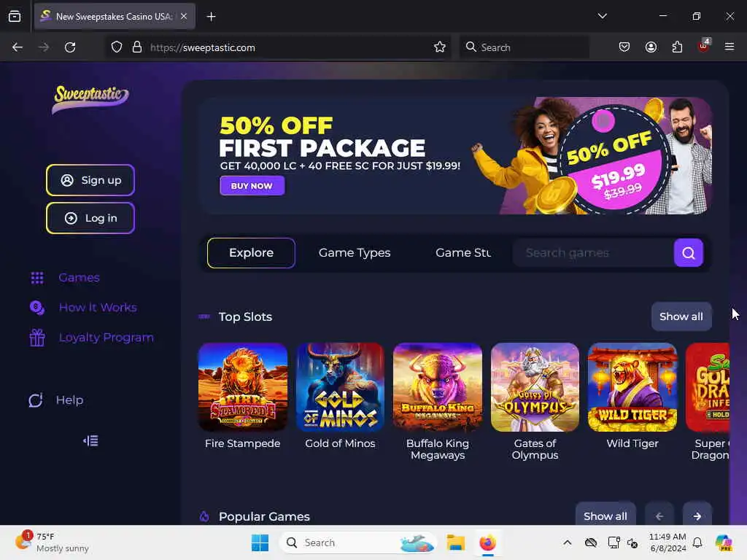
Task: Click into the Search games field
Action: 593,253
